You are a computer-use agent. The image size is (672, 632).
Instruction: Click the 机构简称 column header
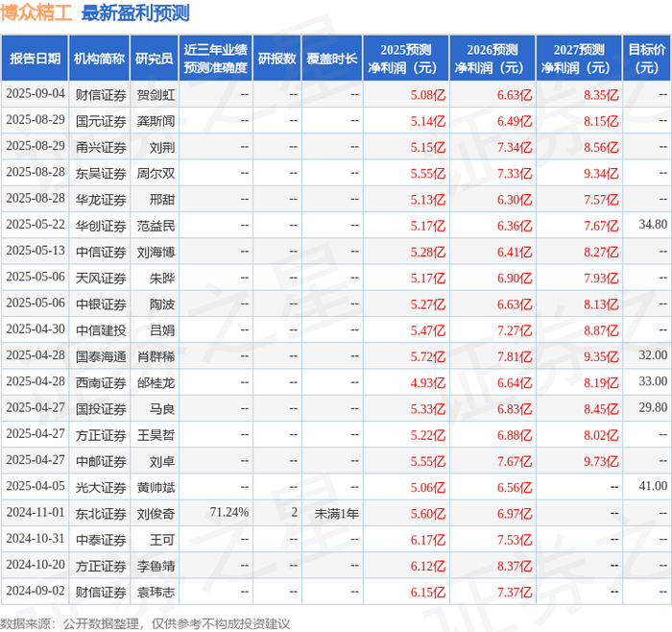pyautogui.click(x=99, y=59)
